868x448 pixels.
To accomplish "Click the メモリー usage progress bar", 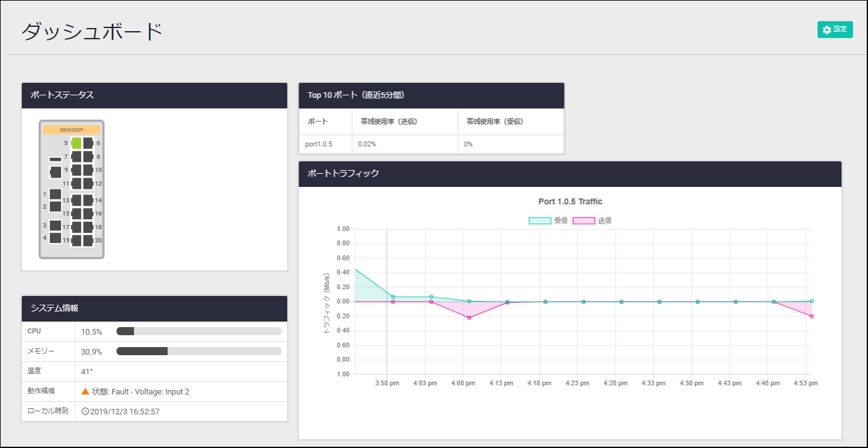I will coord(199,351).
